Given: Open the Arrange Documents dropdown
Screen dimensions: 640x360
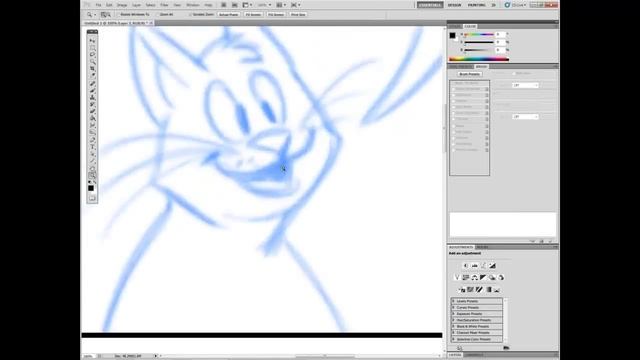Looking at the screenshot, I should click(280, 5).
